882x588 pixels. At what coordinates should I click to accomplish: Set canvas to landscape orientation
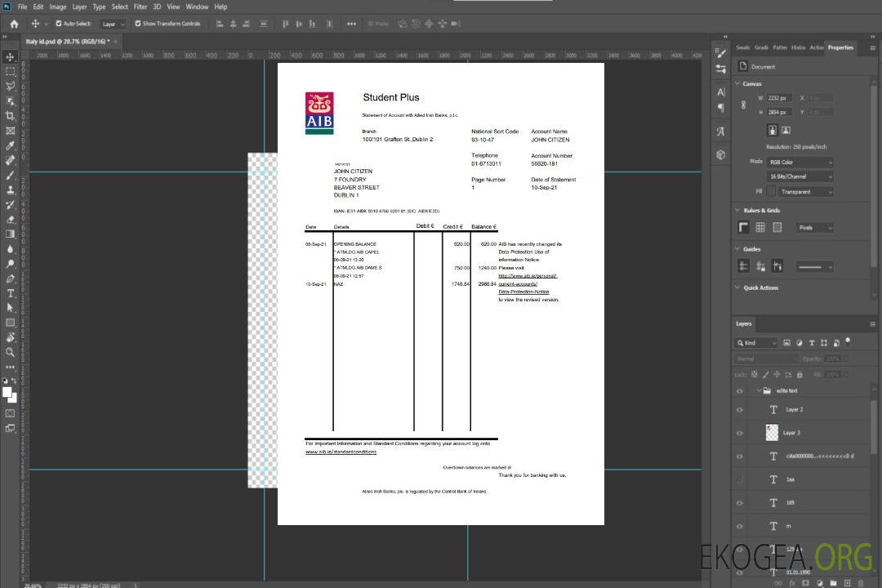pos(786,130)
